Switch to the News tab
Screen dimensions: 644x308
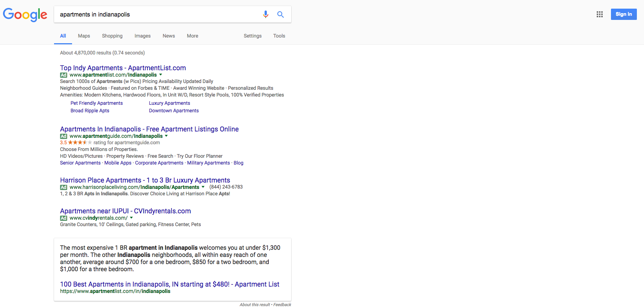169,36
